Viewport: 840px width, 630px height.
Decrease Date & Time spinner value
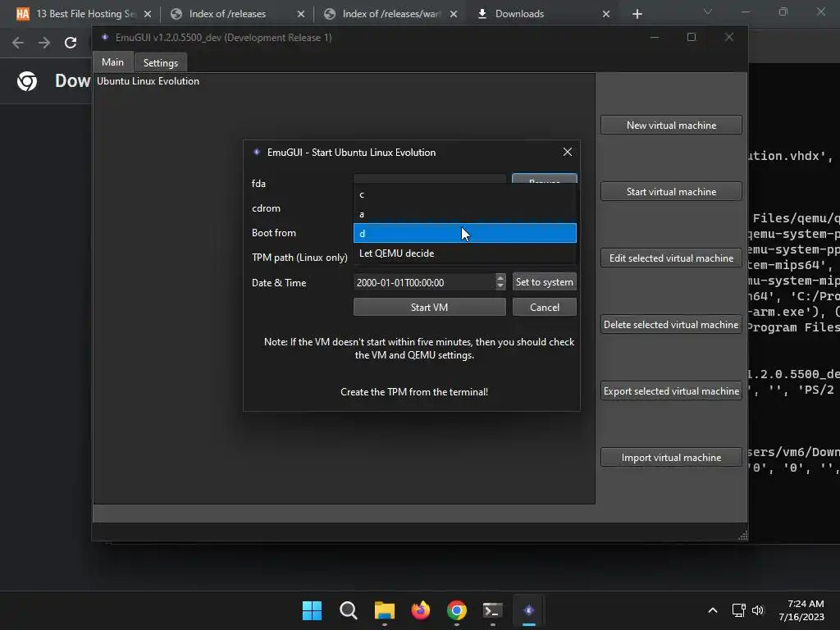pyautogui.click(x=500, y=286)
